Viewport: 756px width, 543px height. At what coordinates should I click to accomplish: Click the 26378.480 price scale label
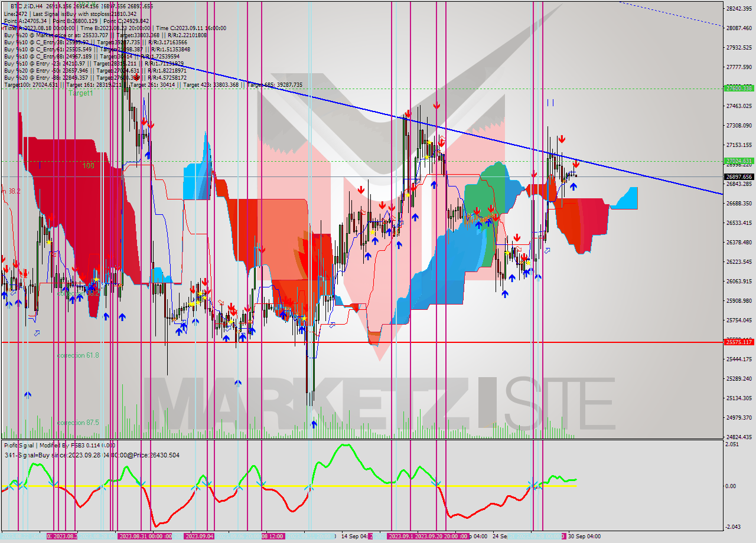click(739, 242)
